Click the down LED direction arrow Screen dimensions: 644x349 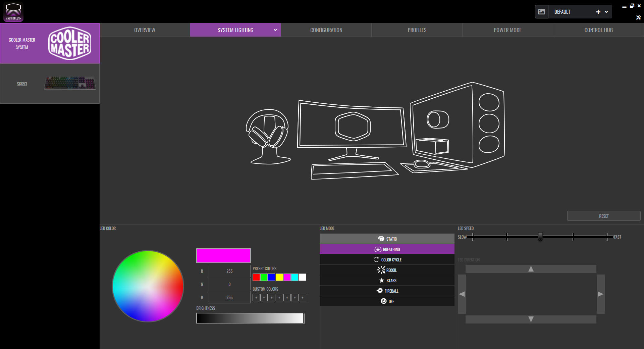[531, 319]
